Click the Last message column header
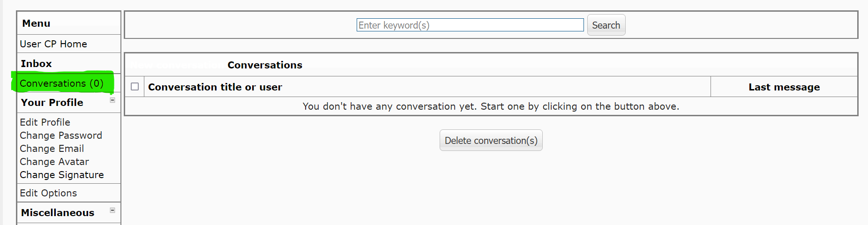Image resolution: width=868 pixels, height=225 pixels. pos(784,87)
